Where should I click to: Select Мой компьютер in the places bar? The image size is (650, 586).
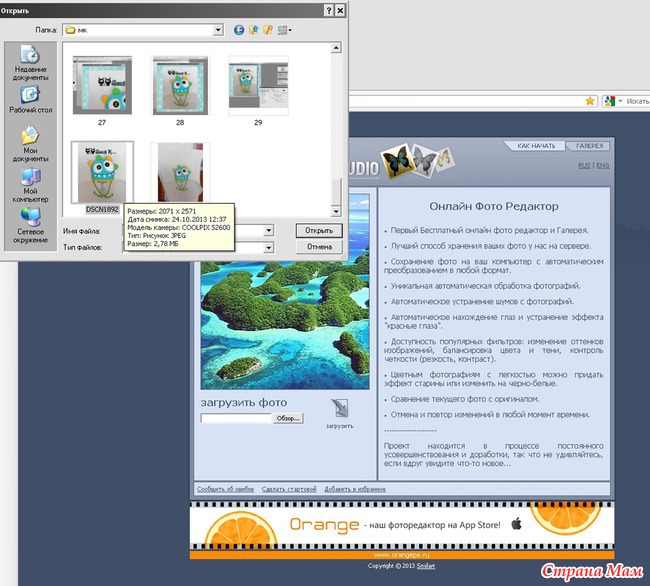click(31, 183)
